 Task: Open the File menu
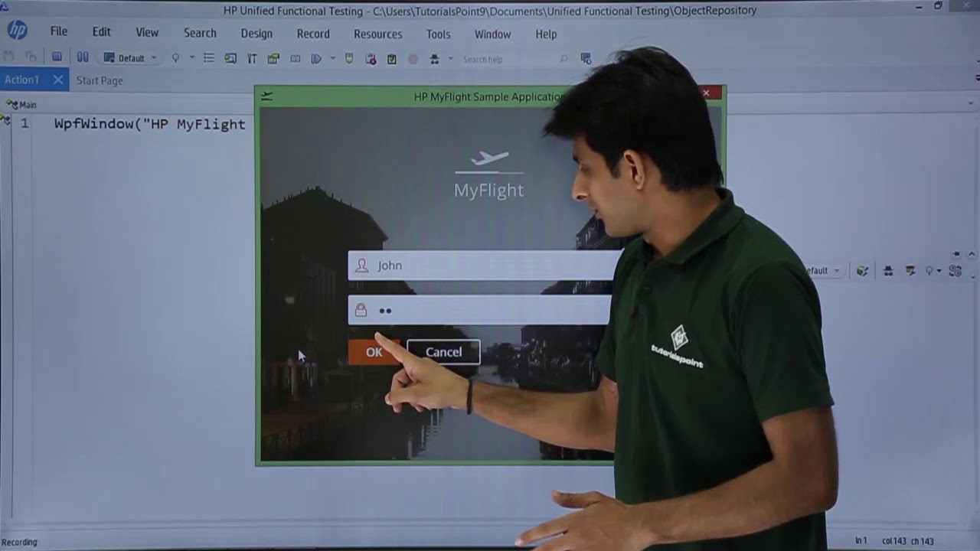pos(59,33)
